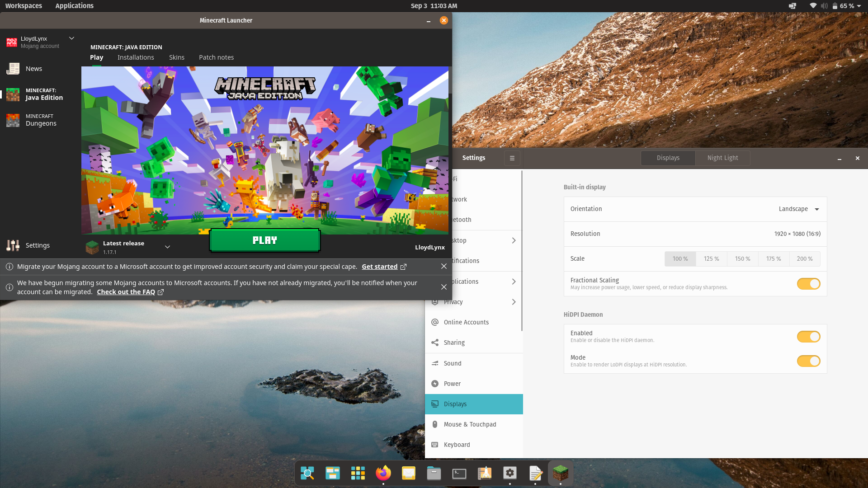Screen dimensions: 868x488
Task: Set display scale to 150 %
Action: coord(742,259)
